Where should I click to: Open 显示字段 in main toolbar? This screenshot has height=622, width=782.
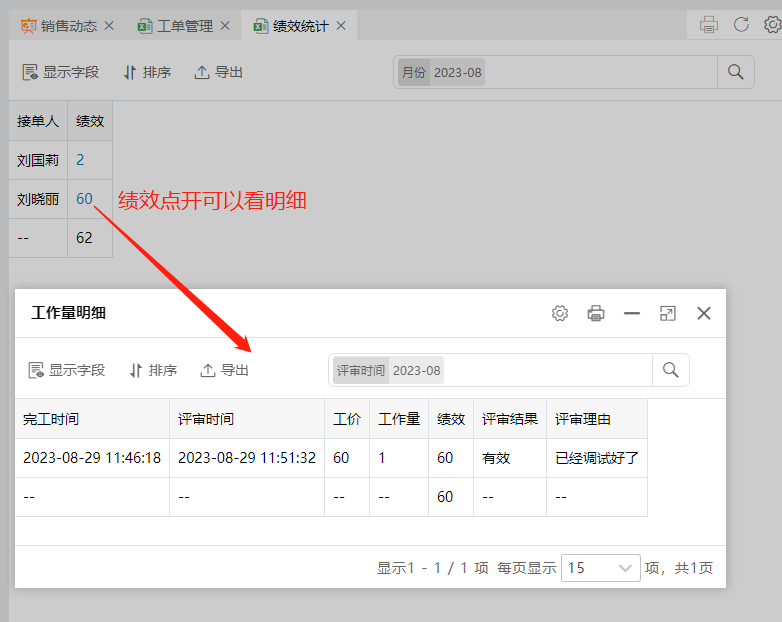60,72
